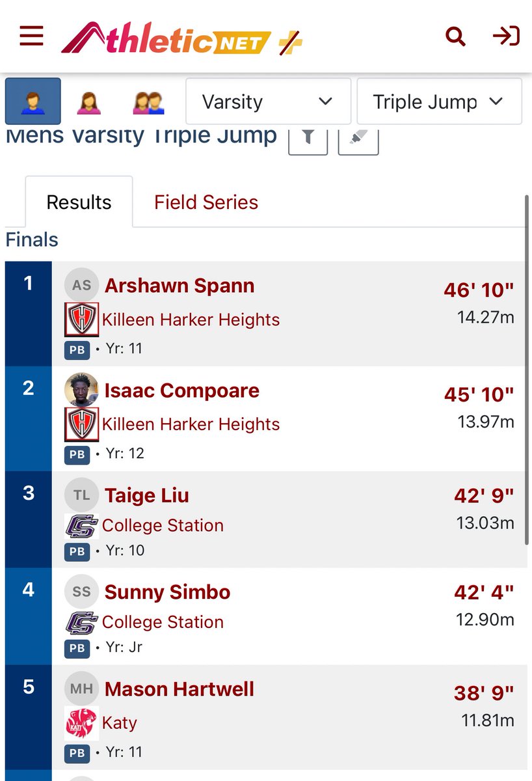Click Isaac Compoare's profile photo
This screenshot has width=532, height=781.
pos(82,390)
